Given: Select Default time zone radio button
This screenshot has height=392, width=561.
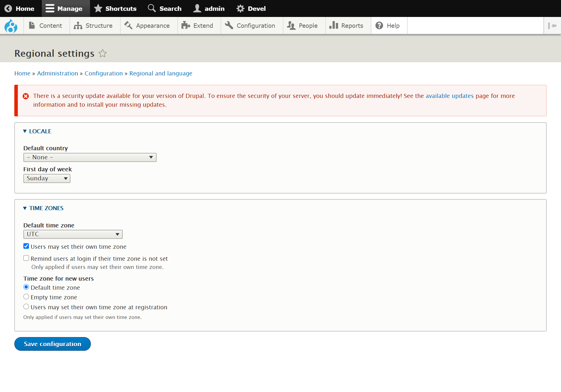Looking at the screenshot, I should coord(26,287).
